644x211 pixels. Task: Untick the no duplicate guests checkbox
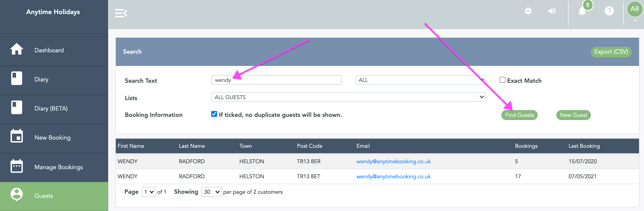214,114
